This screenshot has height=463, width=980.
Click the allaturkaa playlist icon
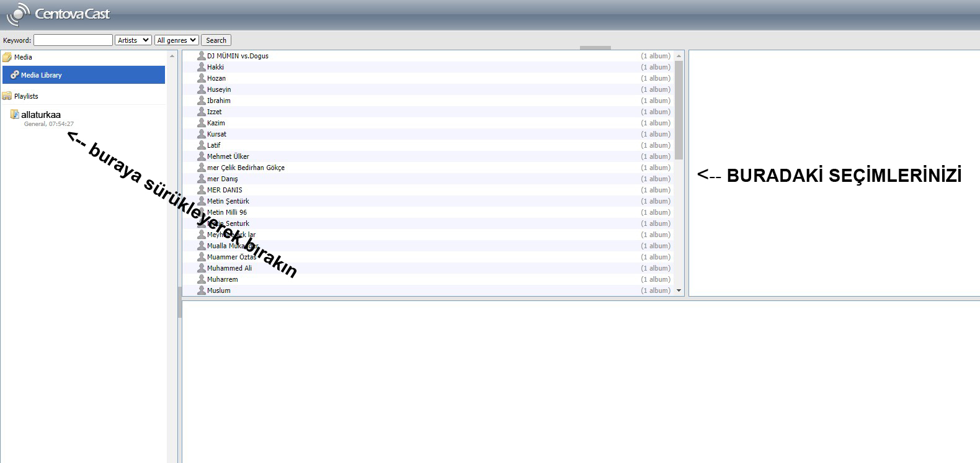tap(15, 115)
